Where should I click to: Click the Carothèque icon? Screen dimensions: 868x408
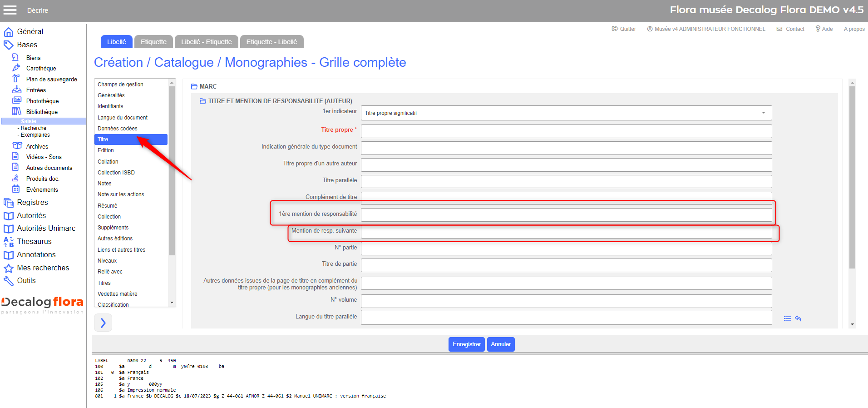16,68
